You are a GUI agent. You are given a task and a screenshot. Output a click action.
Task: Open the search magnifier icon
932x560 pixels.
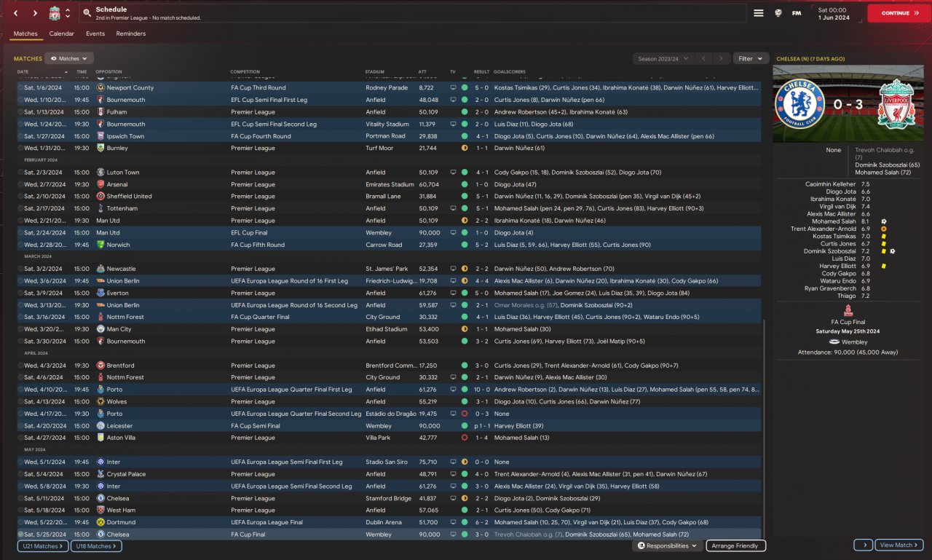(x=87, y=13)
